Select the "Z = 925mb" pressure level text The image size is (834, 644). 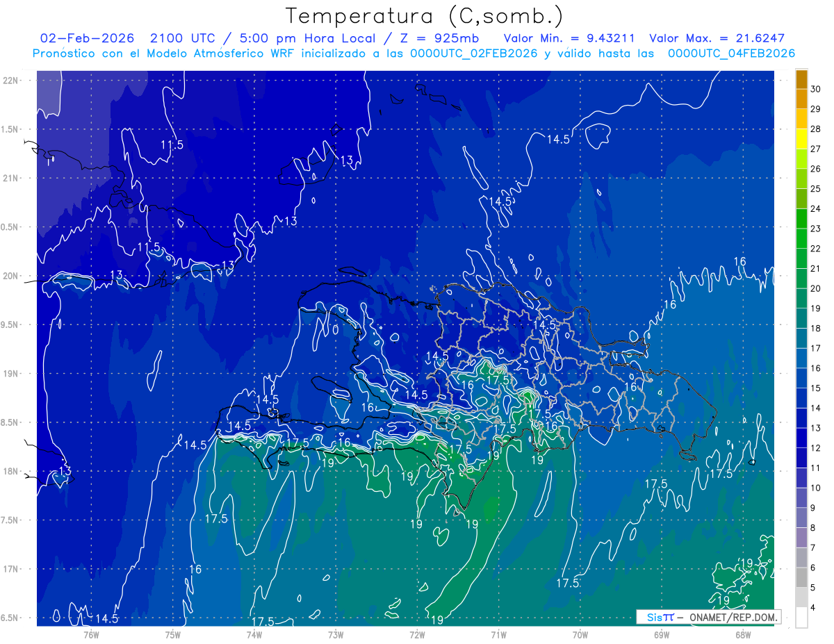pyautogui.click(x=439, y=38)
